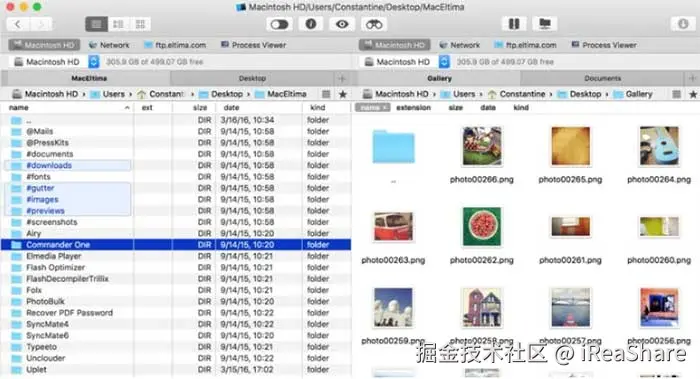This screenshot has height=379, width=700.
Task: Select the #screenshots folder row
Action: (176, 222)
